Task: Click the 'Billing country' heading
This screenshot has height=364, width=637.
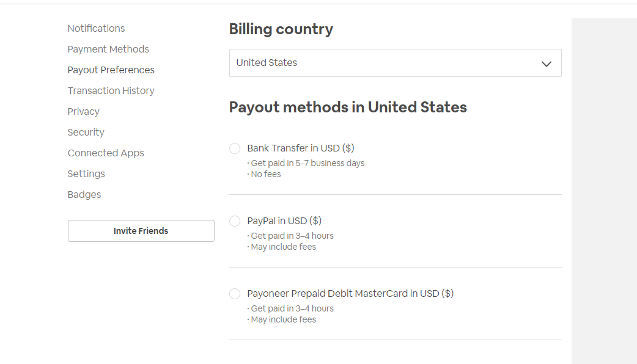Action: (x=281, y=29)
